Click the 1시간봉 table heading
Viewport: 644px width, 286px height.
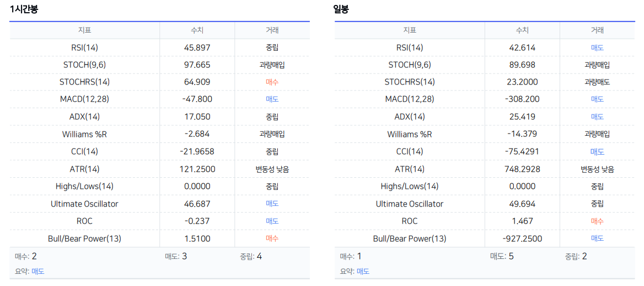pos(24,9)
